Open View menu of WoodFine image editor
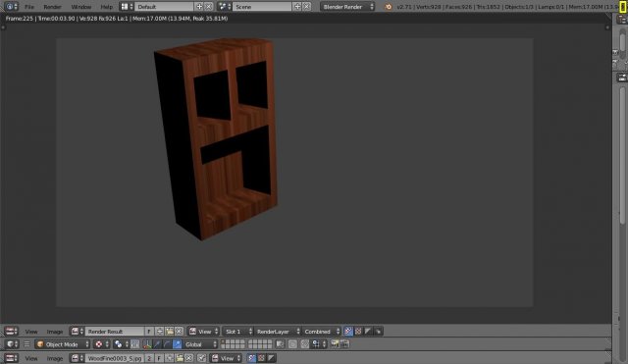The width and height of the screenshot is (628, 364). [x=31, y=358]
